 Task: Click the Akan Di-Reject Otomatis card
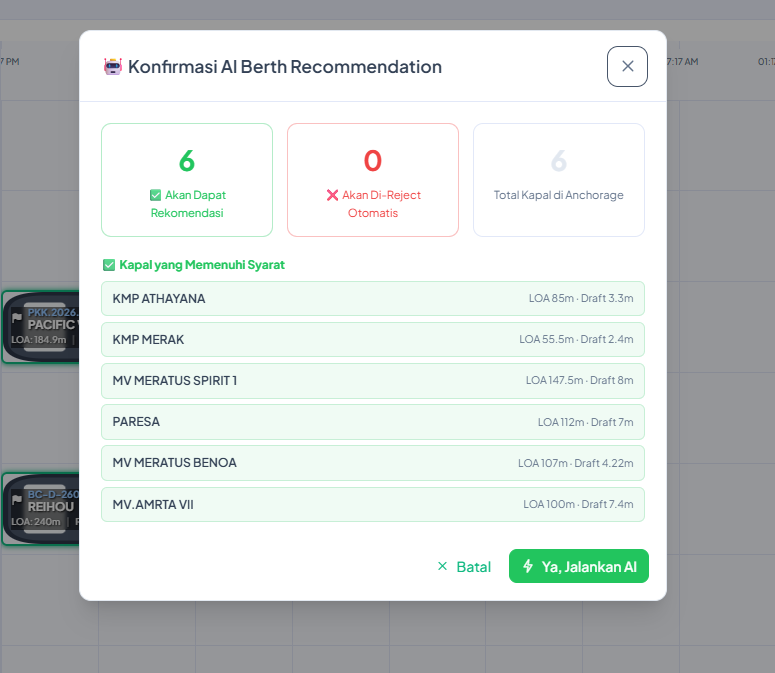[373, 180]
